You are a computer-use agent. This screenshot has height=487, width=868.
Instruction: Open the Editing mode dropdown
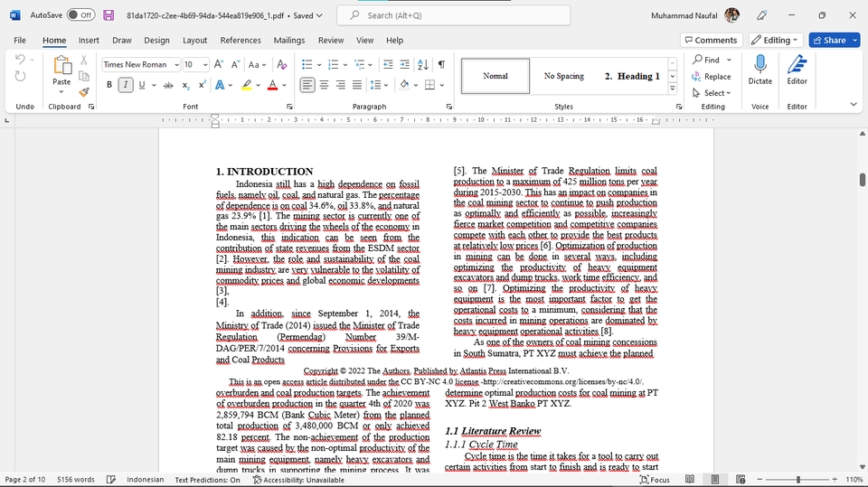[x=775, y=40]
